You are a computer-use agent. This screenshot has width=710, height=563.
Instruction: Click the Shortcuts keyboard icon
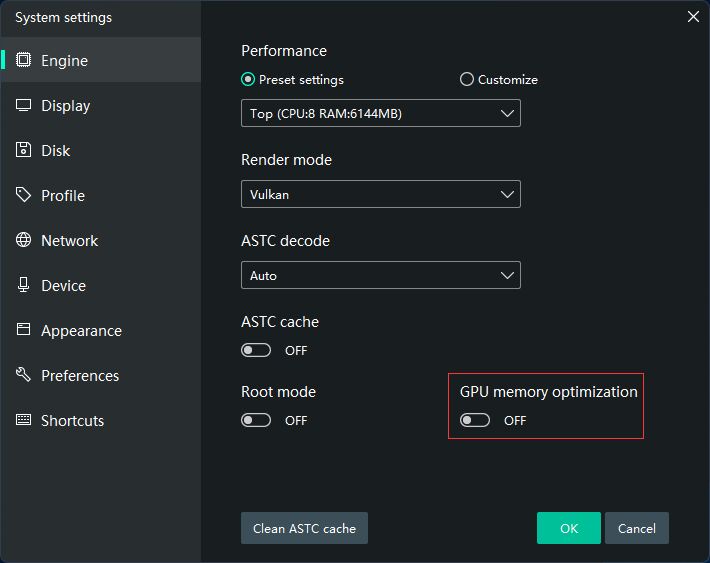tap(23, 420)
